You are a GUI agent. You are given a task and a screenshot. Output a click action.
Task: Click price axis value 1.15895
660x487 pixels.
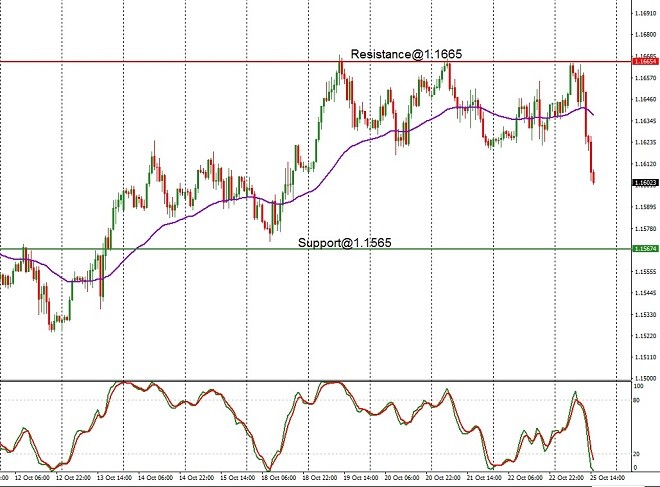click(646, 207)
